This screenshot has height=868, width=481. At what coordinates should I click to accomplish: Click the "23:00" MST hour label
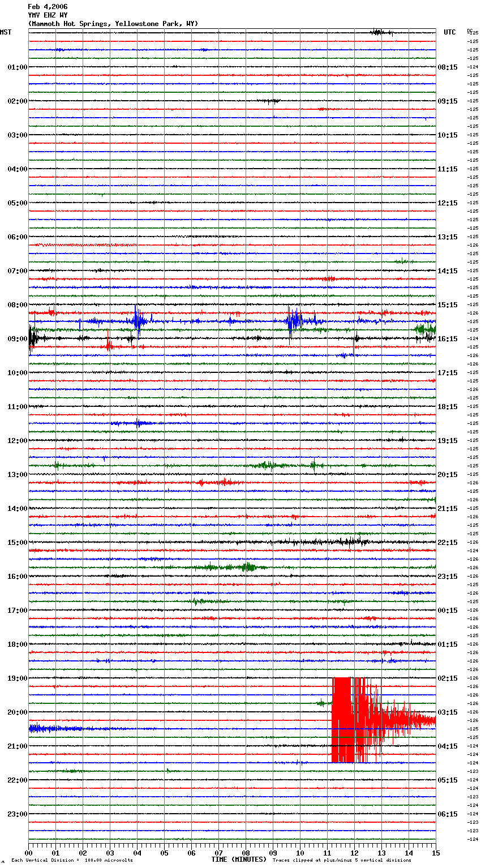[x=17, y=814]
